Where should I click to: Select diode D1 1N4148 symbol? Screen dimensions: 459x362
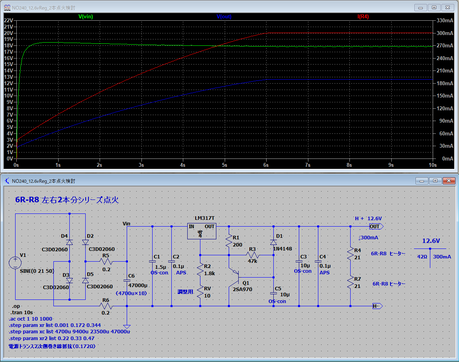tap(273, 242)
